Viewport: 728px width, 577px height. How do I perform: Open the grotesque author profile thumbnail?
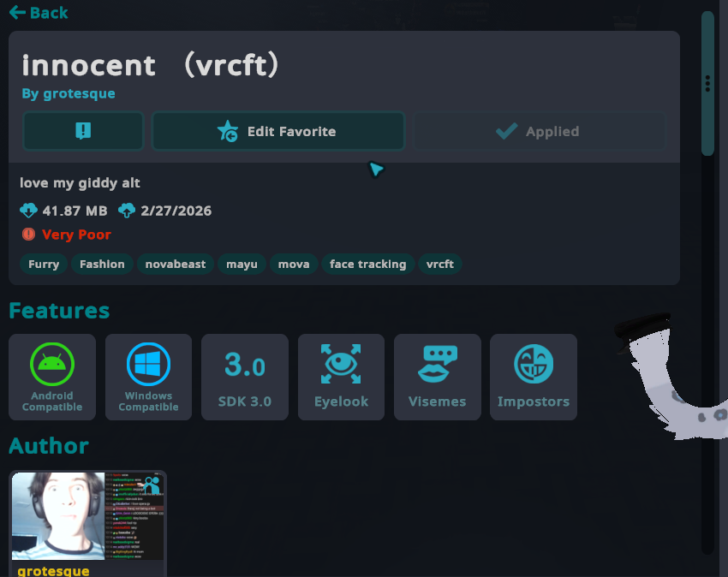[87, 515]
